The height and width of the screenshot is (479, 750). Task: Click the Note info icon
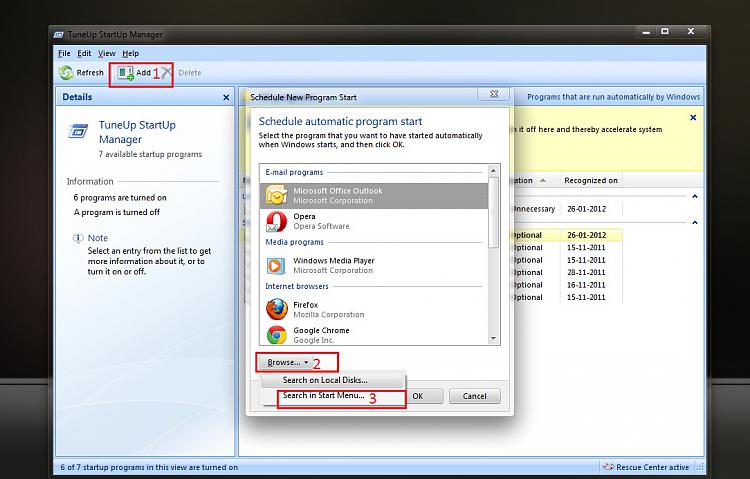[x=77, y=238]
